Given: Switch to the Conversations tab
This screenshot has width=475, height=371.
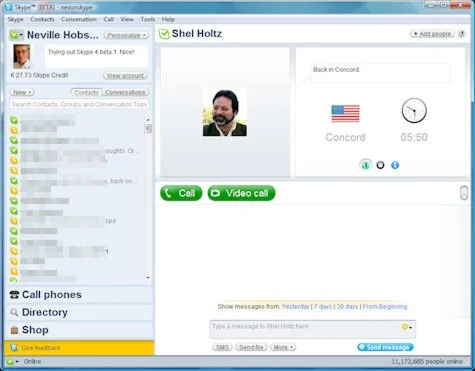Looking at the screenshot, I should (125, 92).
